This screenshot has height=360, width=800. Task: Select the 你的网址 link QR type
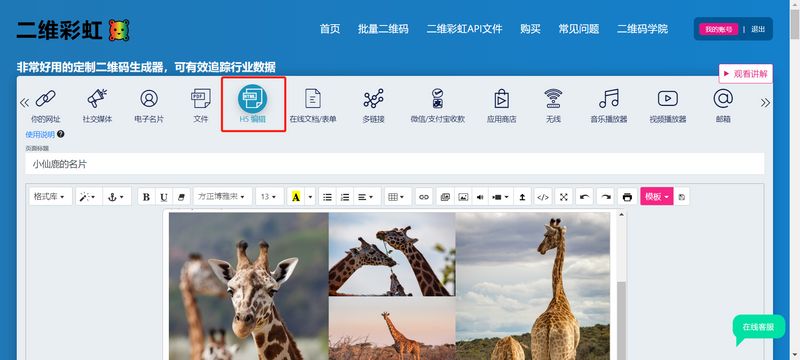45,106
